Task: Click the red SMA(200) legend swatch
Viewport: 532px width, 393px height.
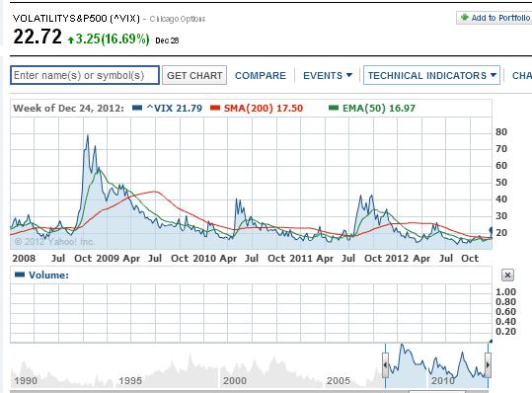Action: [x=215, y=108]
